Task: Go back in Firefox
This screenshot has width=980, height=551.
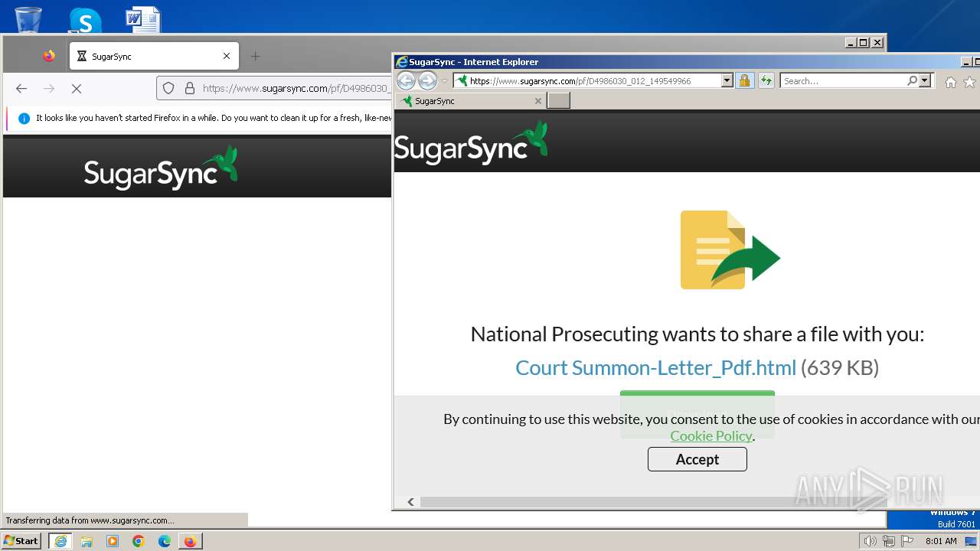Action: 21,89
